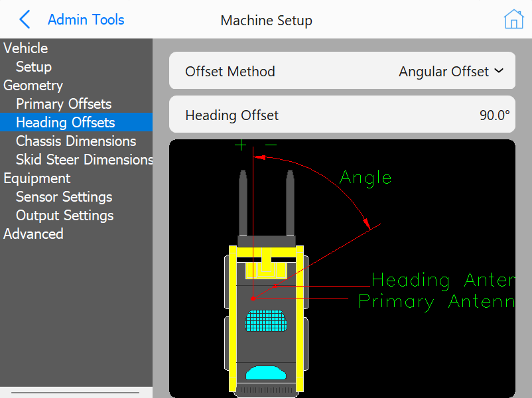Open Chassis Dimensions settings

pos(76,141)
